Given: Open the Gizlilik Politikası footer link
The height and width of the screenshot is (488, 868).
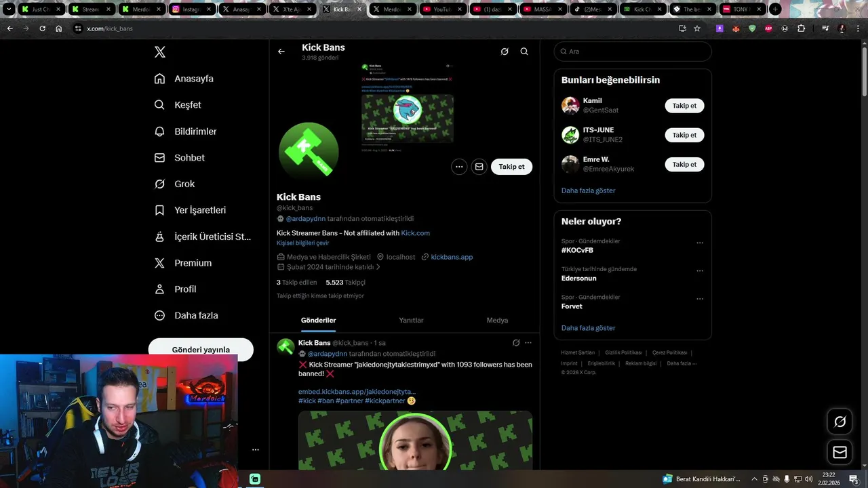Looking at the screenshot, I should tap(623, 352).
